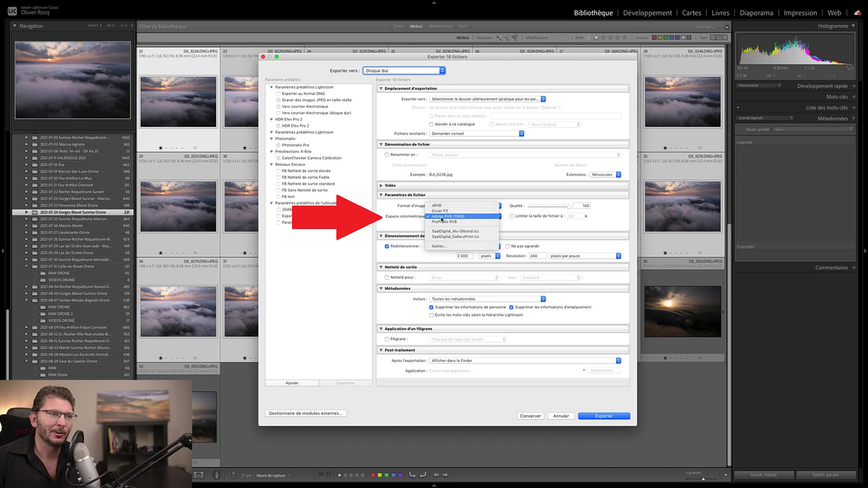Screen dimensions: 868x488
Task: Toggle Limiter la taille de fichier checkbox
Action: point(512,217)
